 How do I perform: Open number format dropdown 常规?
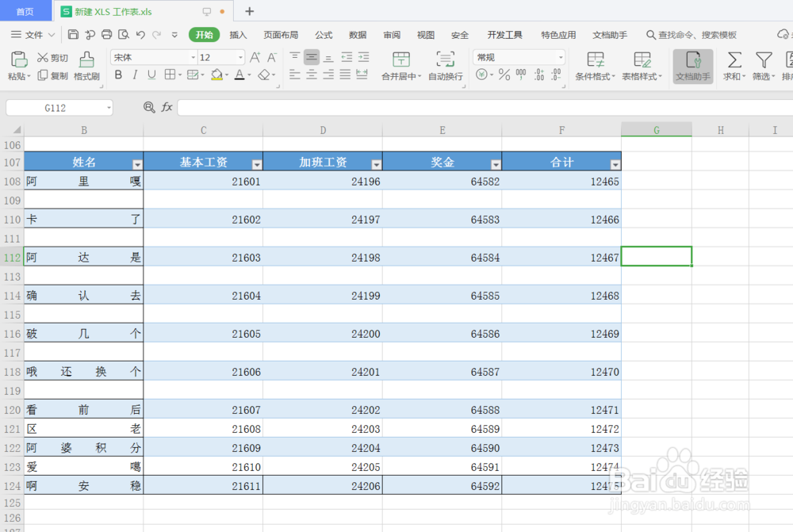(561, 57)
